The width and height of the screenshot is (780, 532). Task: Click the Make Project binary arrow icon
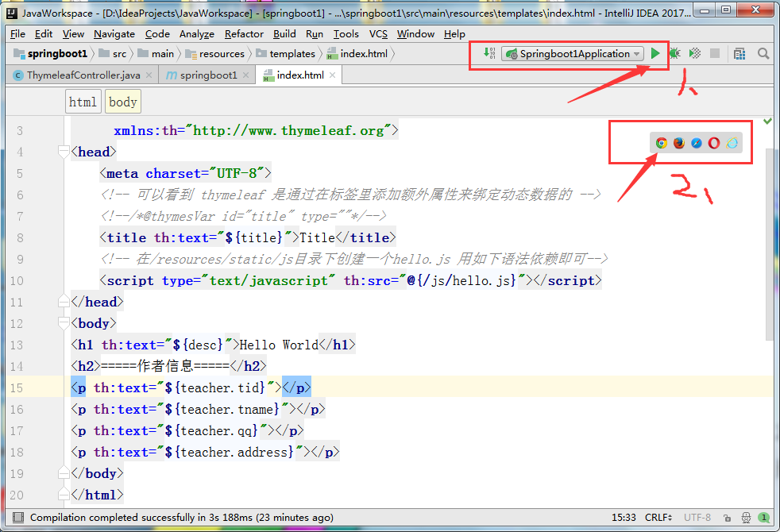coord(489,53)
